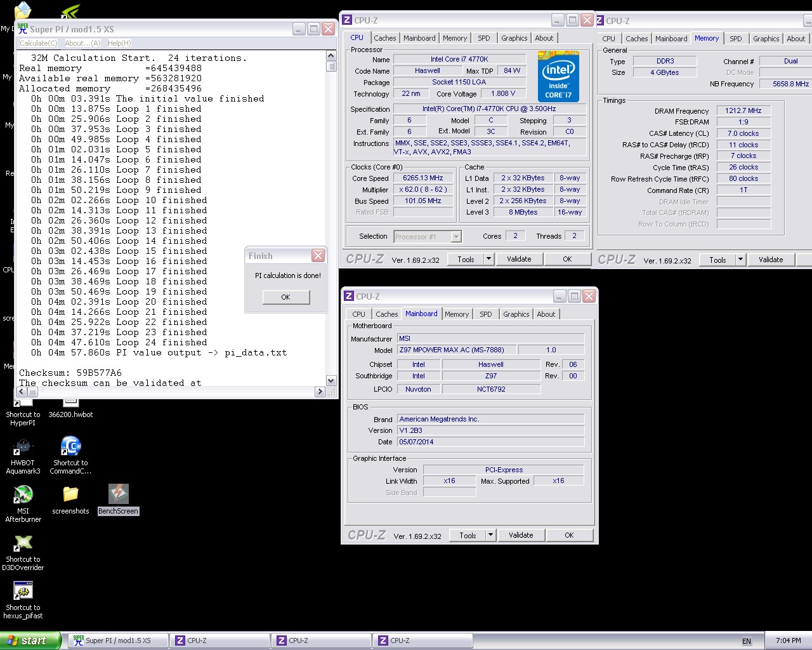Image resolution: width=812 pixels, height=650 pixels.
Task: Launch HWBOT Aquamark3 desktop icon
Action: coord(23,455)
